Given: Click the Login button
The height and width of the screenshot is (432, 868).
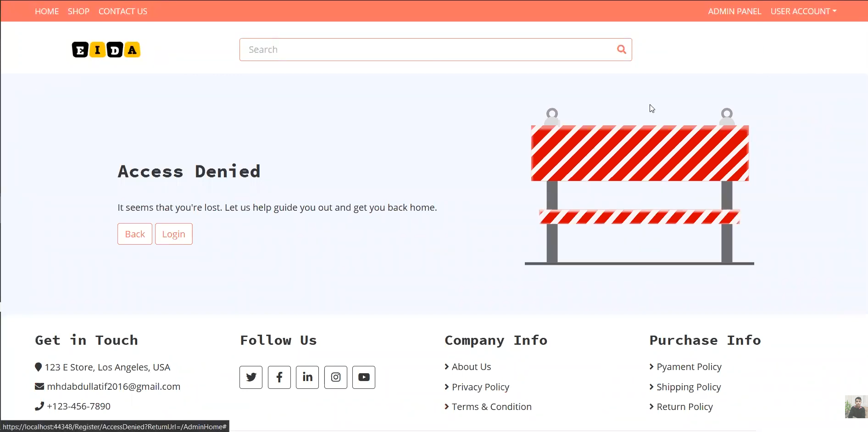Looking at the screenshot, I should [174, 234].
